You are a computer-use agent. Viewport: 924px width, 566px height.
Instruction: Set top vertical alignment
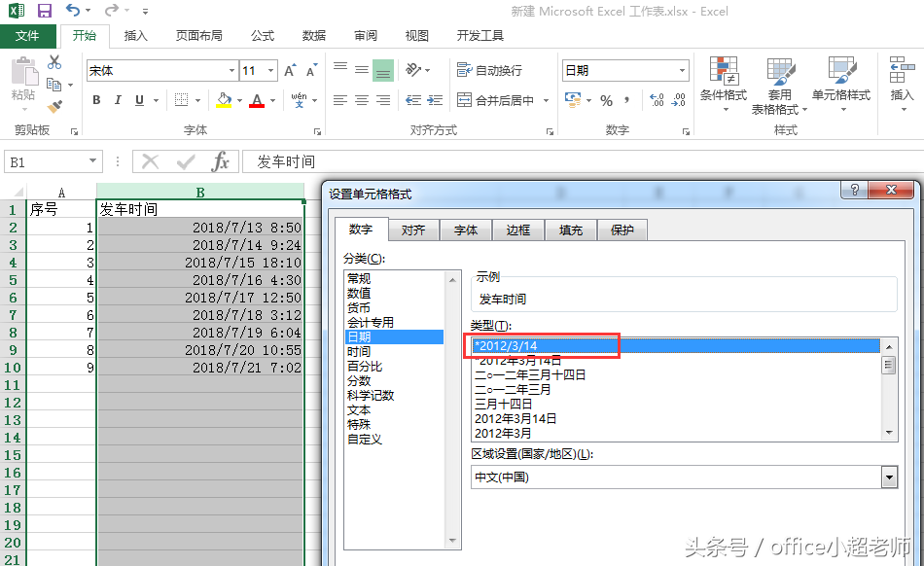click(340, 69)
